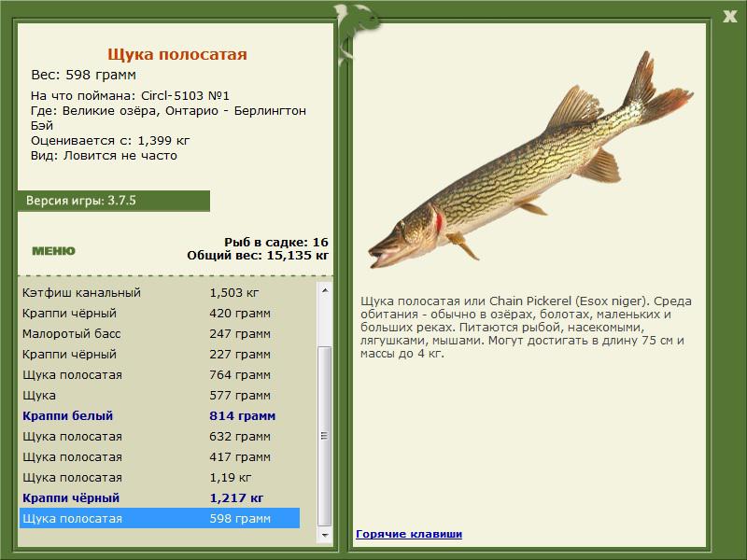
Task: Click the fish list scrollbar thumb
Action: [324, 436]
